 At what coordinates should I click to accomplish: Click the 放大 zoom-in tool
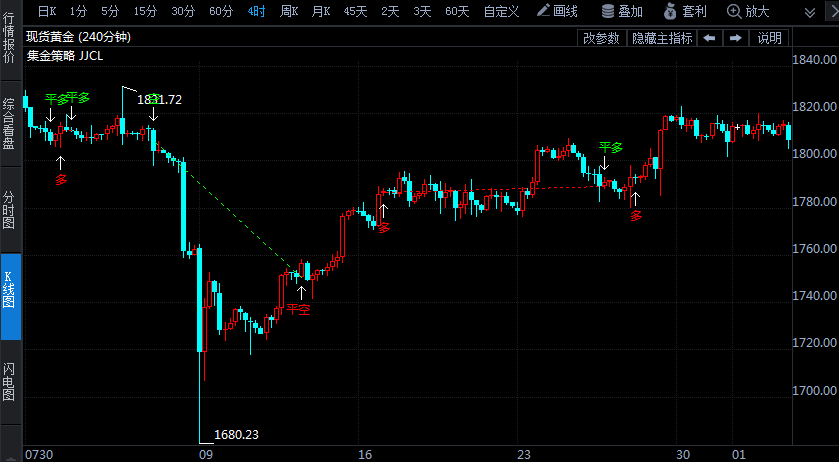coord(748,11)
